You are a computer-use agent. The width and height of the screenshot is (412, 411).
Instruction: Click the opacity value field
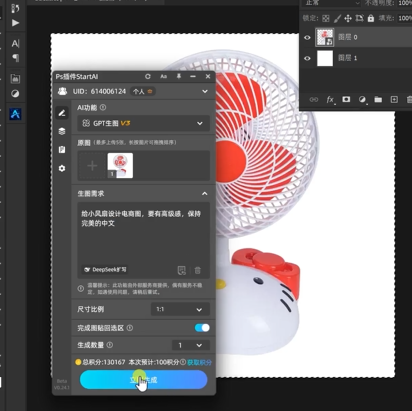[404, 3]
